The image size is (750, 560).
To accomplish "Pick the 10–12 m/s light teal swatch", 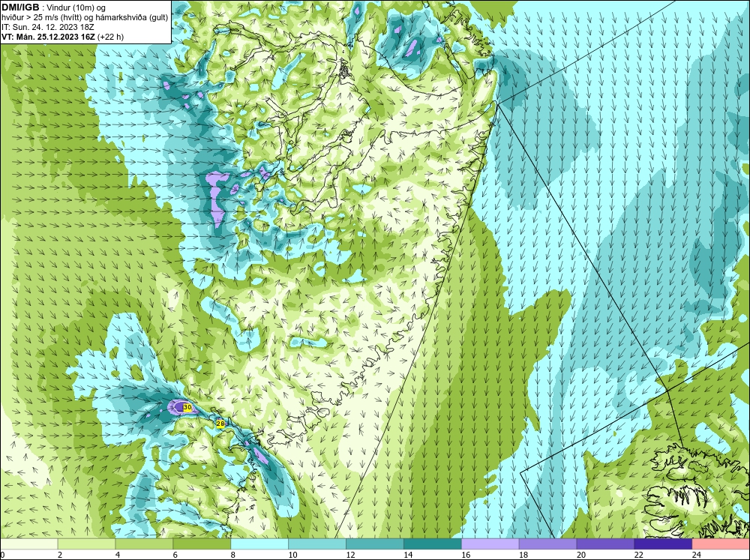I will click(x=317, y=544).
